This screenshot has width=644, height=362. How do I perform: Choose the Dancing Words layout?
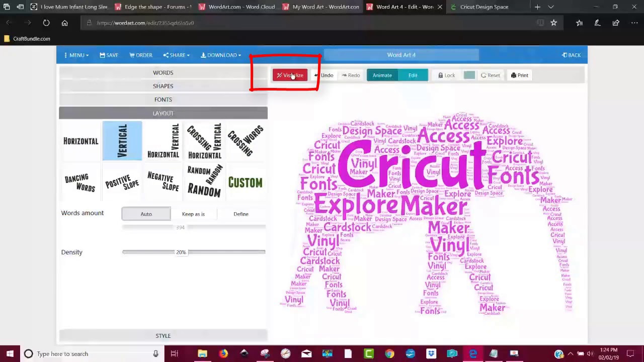(x=80, y=183)
